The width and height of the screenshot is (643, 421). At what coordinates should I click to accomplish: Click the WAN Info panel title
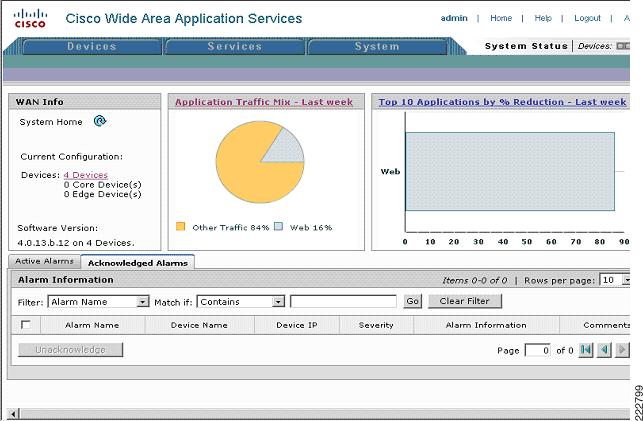[39, 102]
